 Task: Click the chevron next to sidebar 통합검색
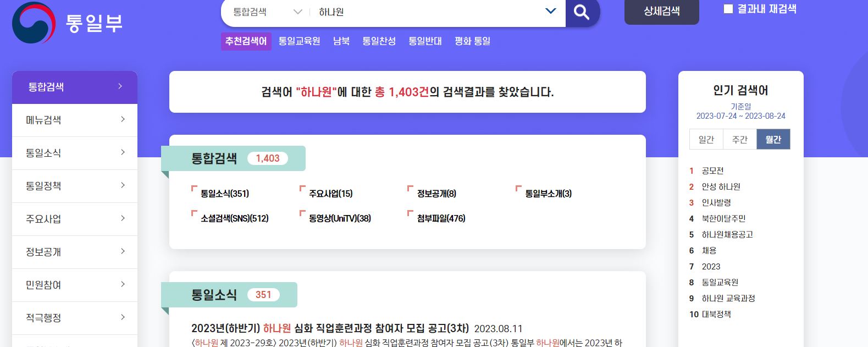[x=120, y=86]
